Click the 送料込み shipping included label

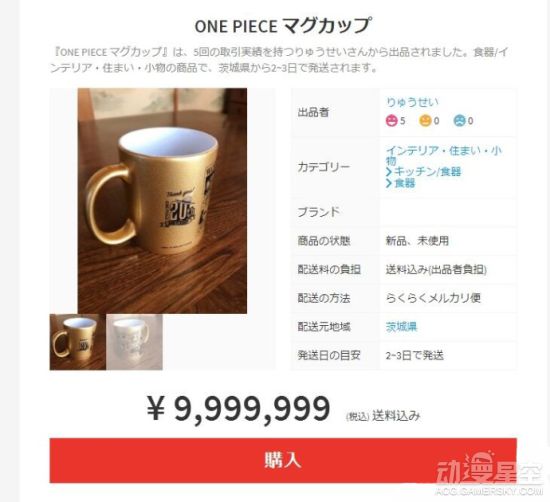(396, 416)
